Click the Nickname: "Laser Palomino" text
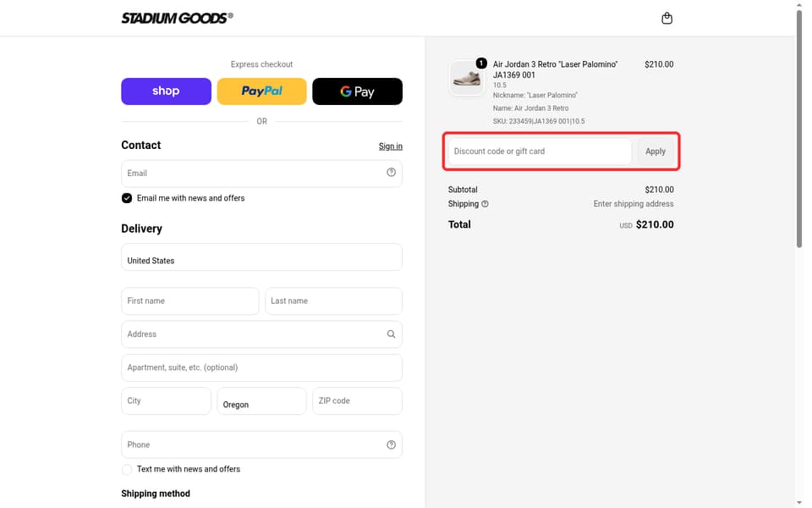Image resolution: width=812 pixels, height=508 pixels. pyautogui.click(x=535, y=96)
